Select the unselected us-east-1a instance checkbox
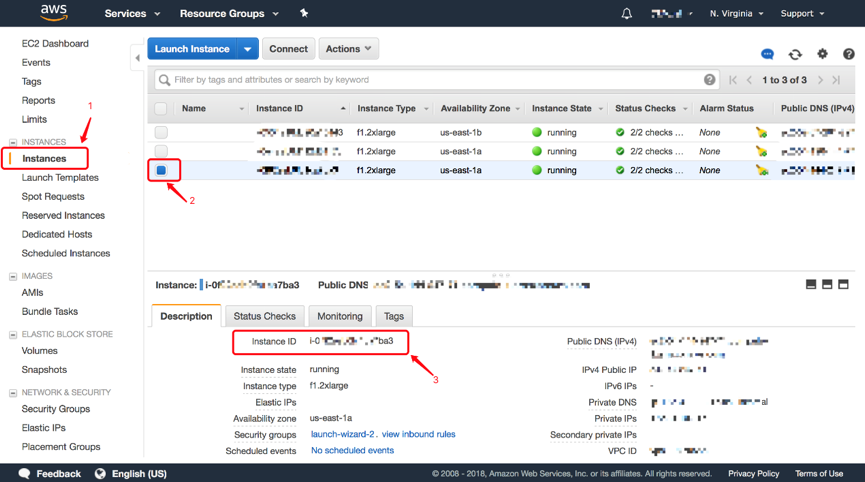 pyautogui.click(x=161, y=151)
